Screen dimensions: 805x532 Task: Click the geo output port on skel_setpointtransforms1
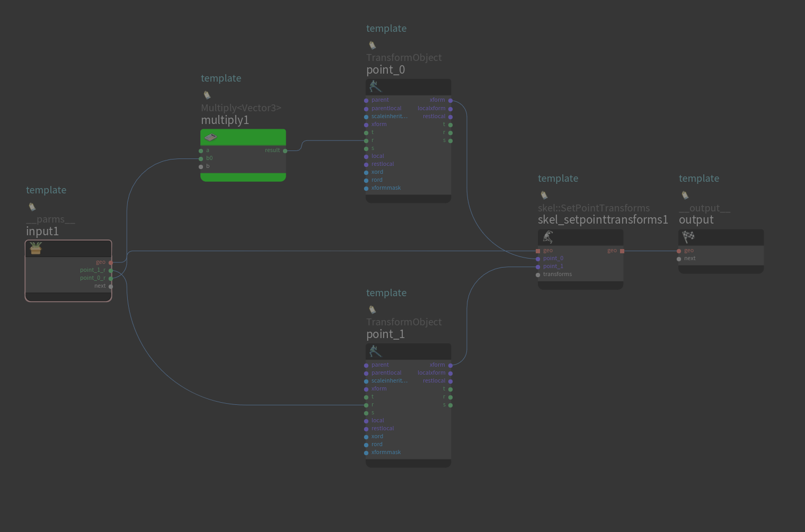coord(622,251)
